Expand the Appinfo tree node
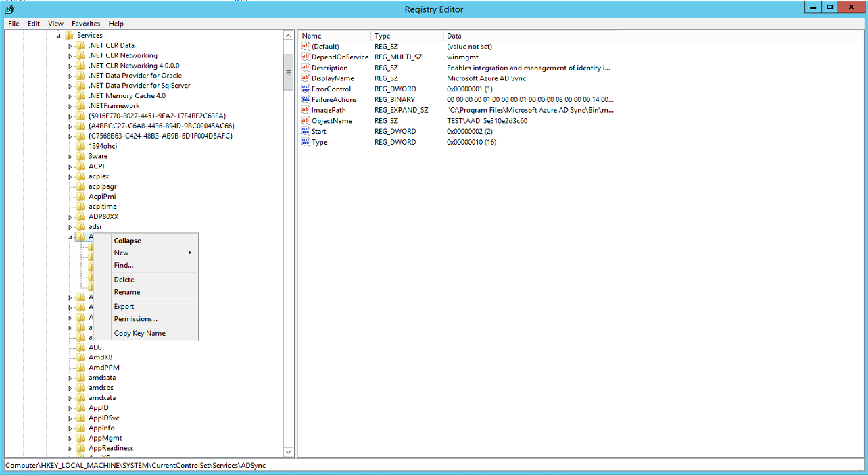Image resolution: width=868 pixels, height=475 pixels. tap(70, 428)
